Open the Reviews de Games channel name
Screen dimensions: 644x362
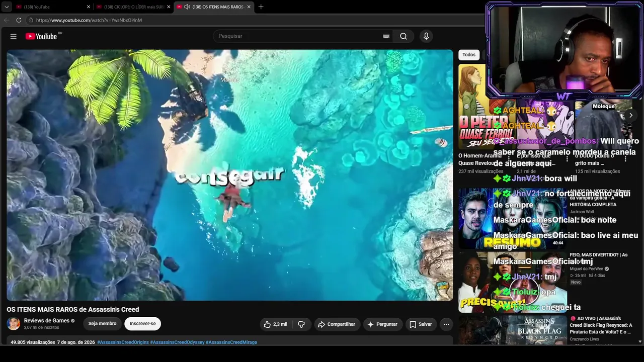tap(47, 321)
